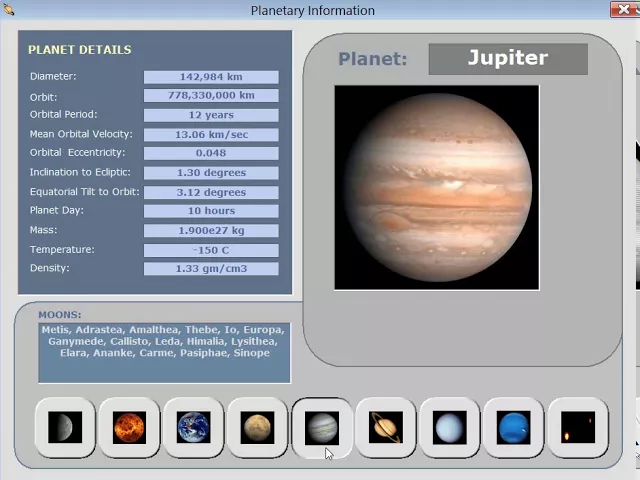Click the Diameter value 142,984 km
Image resolution: width=640 pixels, height=480 pixels.
click(x=211, y=77)
